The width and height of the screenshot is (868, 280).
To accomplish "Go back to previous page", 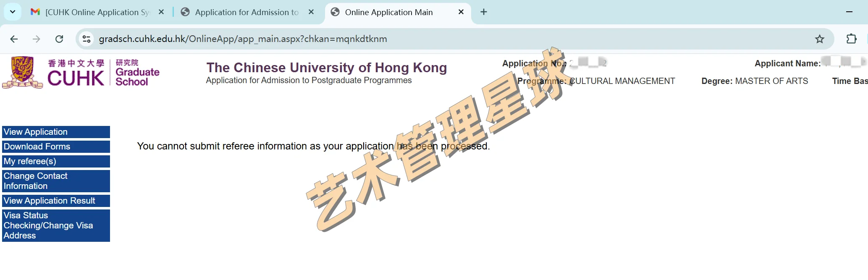I will coord(14,39).
